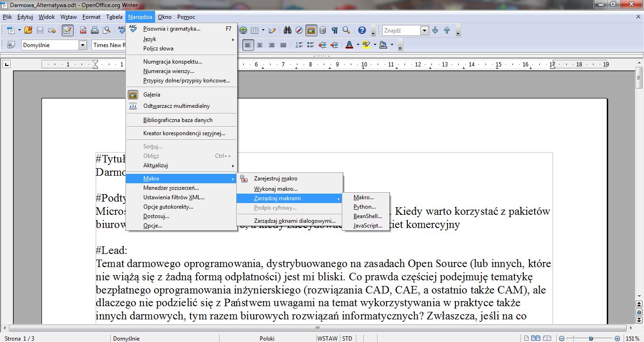Toggle Align Left paragraph button
The height and width of the screenshot is (342, 644).
pos(248,45)
